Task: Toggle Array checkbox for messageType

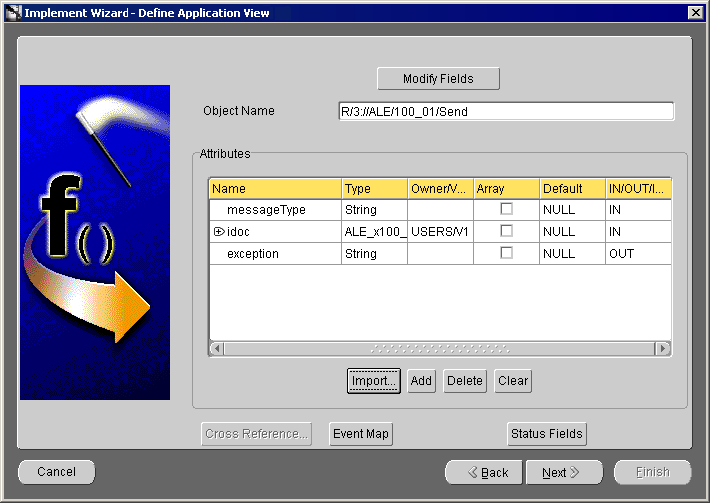Action: pos(506,209)
